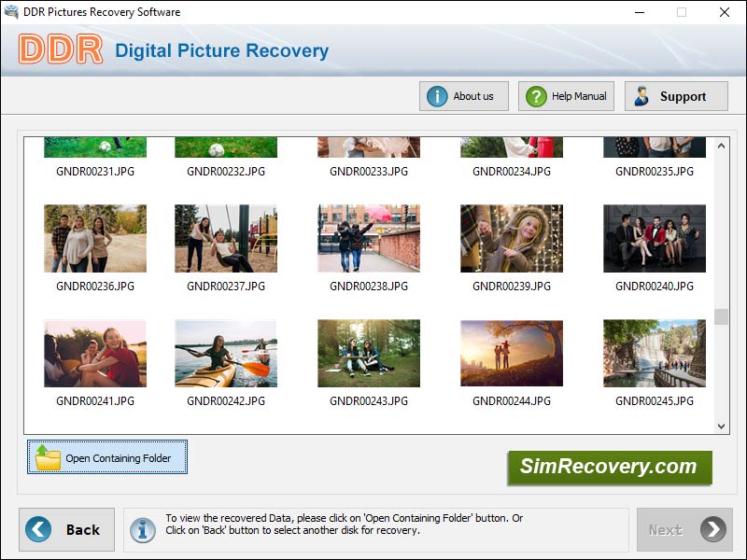Click the file name GNDR00236.JPG

point(95,287)
